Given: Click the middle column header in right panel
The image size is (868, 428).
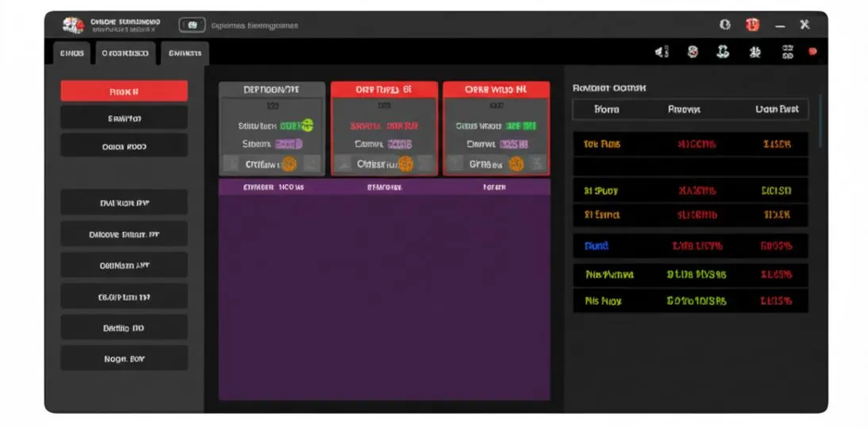Looking at the screenshot, I should (x=684, y=110).
